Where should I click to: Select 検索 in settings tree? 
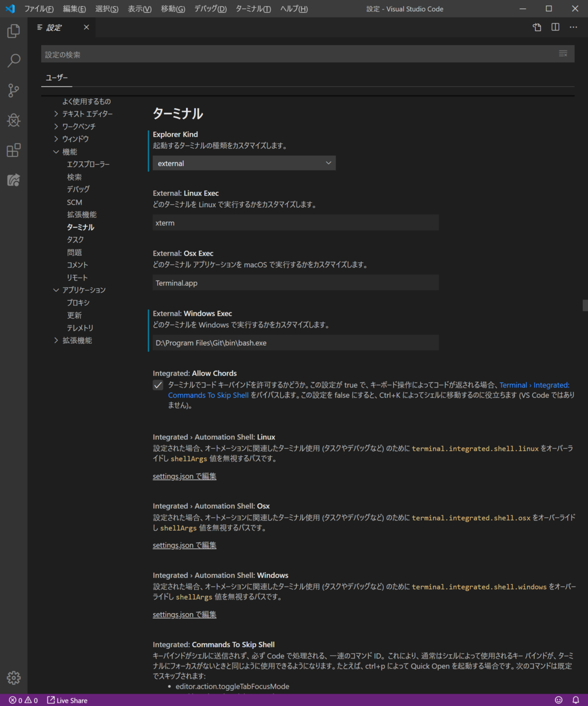[x=74, y=177]
